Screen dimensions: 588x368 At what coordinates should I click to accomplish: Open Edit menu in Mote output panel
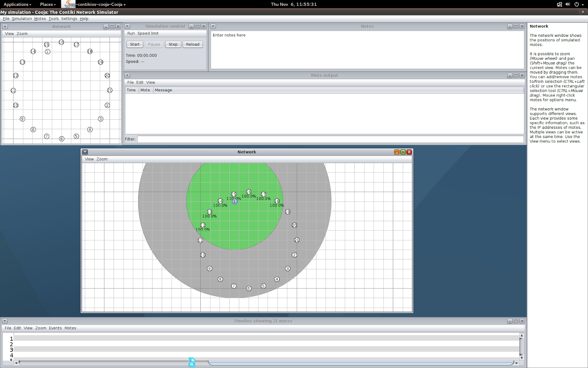pos(140,82)
